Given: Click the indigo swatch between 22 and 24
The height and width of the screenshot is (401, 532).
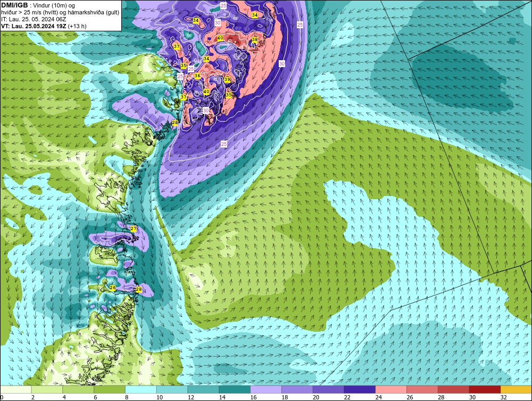Looking at the screenshot, I should point(360,389).
